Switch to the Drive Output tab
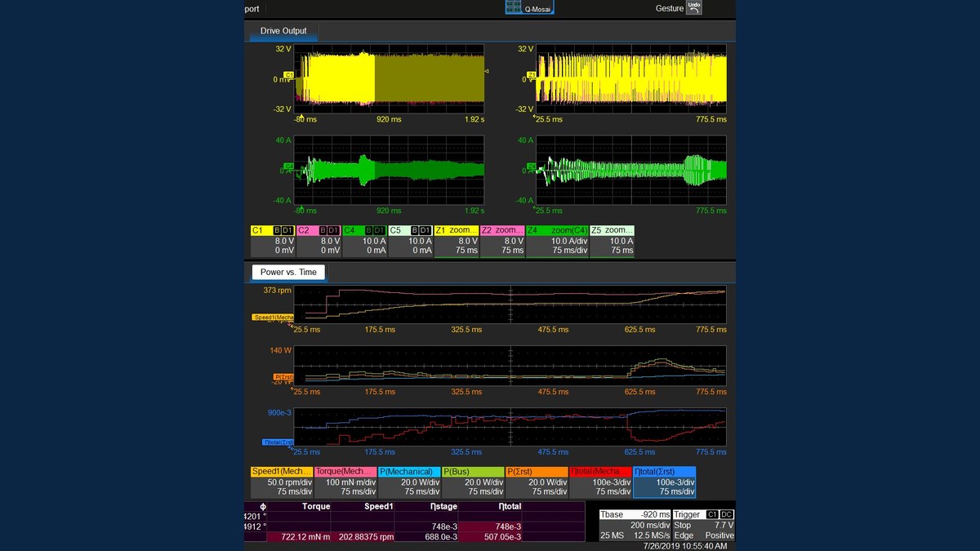Viewport: 980px width, 551px height. click(x=283, y=31)
